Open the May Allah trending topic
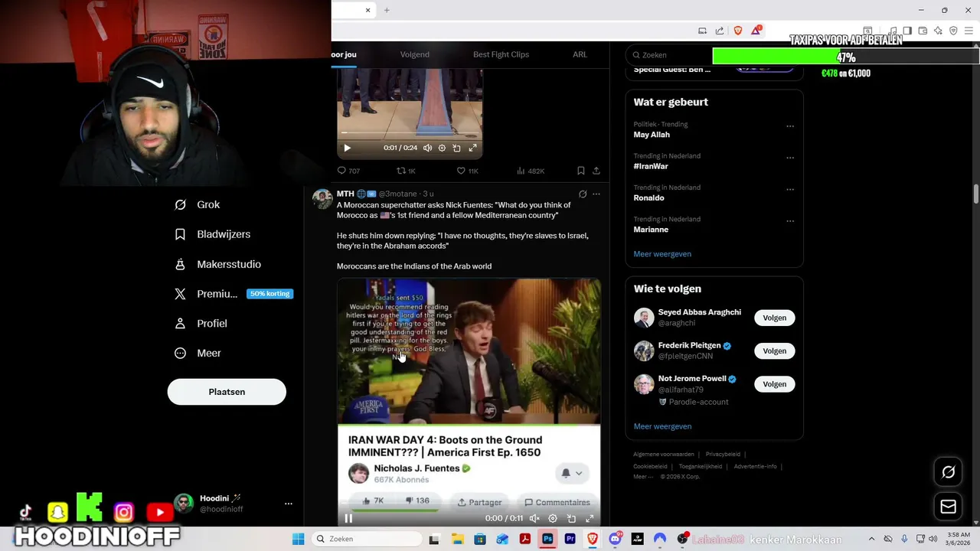The width and height of the screenshot is (980, 551). pos(652,135)
